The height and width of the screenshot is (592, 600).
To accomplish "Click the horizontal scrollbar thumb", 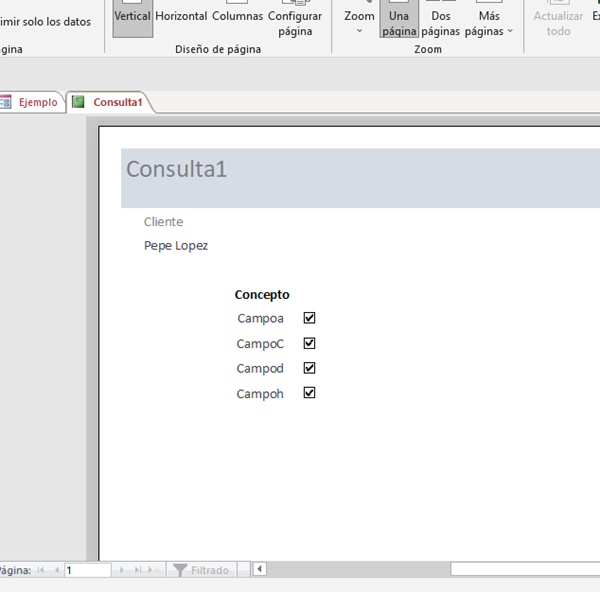I will click(x=525, y=569).
